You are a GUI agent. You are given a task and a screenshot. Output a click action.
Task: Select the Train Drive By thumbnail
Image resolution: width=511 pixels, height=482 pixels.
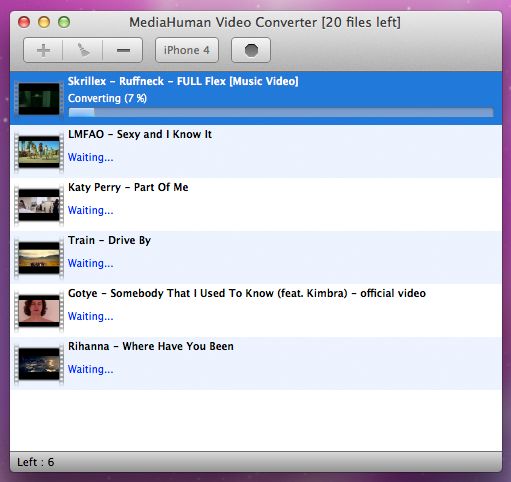point(39,258)
